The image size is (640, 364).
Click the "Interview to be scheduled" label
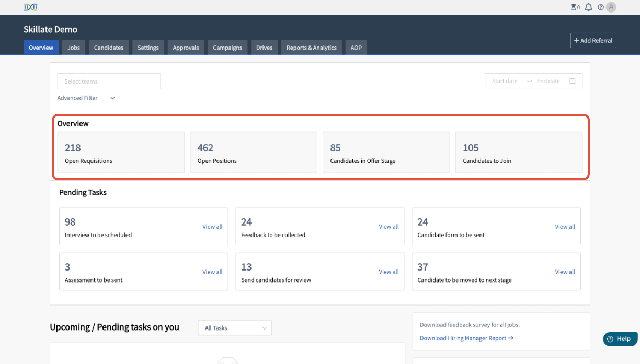pos(98,235)
